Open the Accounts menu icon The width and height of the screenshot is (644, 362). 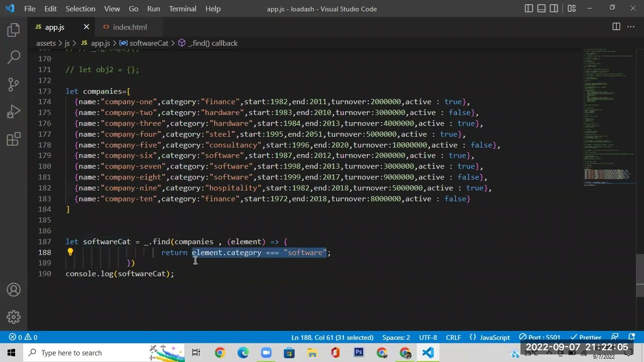pos(14,290)
